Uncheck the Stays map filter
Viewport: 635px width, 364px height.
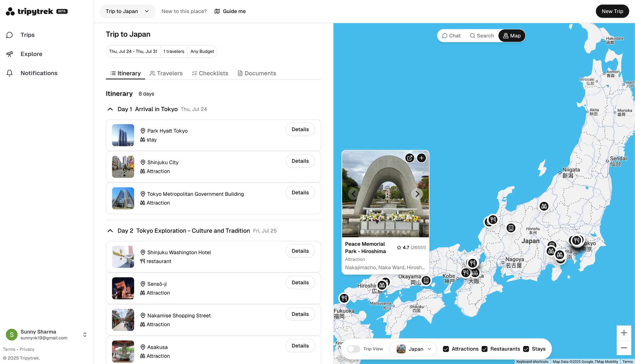(x=526, y=349)
